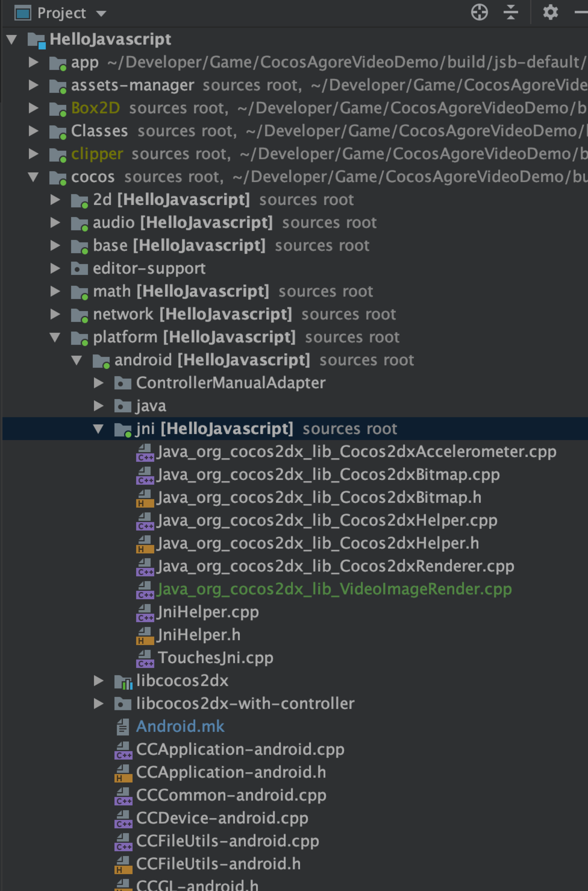The width and height of the screenshot is (588, 891).
Task: Click the locate/scroll-from-source target icon
Action: [x=479, y=13]
